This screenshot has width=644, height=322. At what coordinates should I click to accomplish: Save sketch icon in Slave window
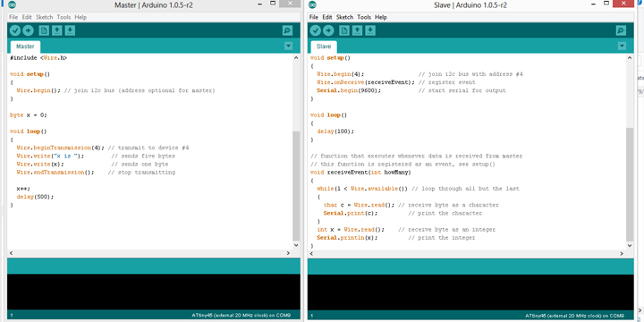(370, 30)
